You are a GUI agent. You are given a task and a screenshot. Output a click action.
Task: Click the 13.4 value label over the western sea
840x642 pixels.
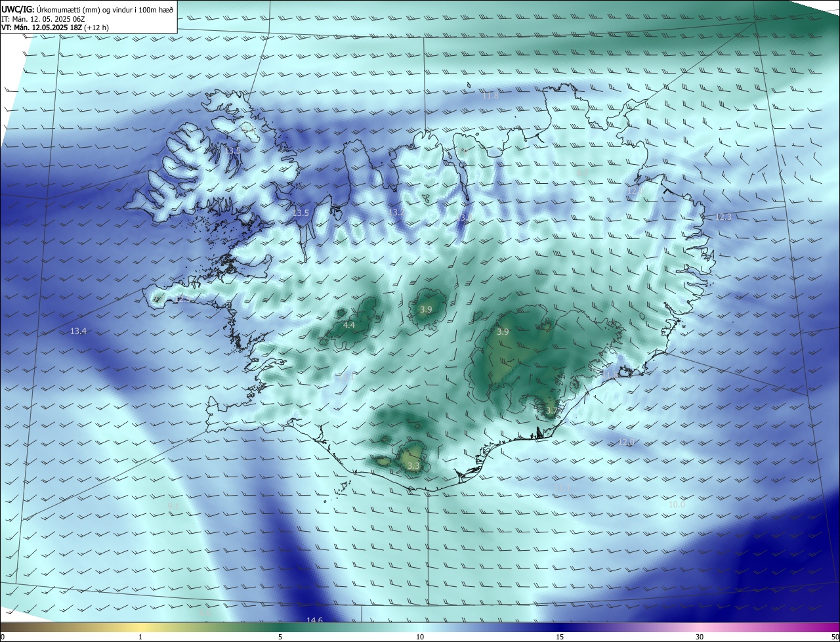coord(78,332)
